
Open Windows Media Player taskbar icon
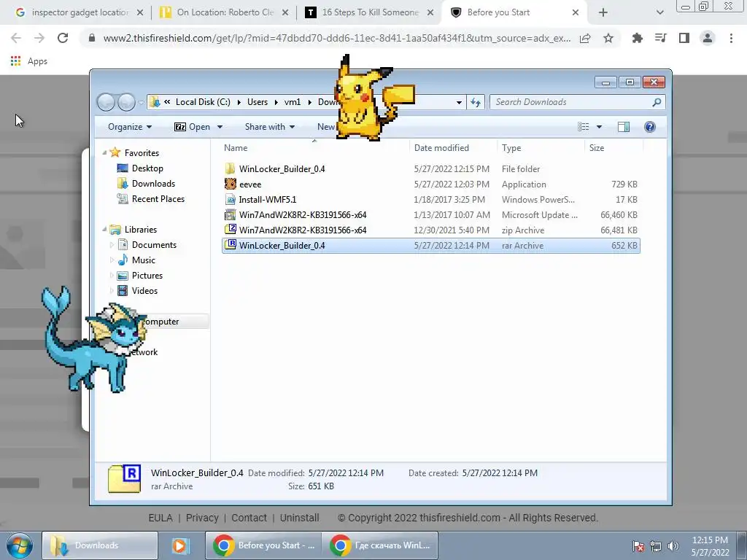click(180, 545)
